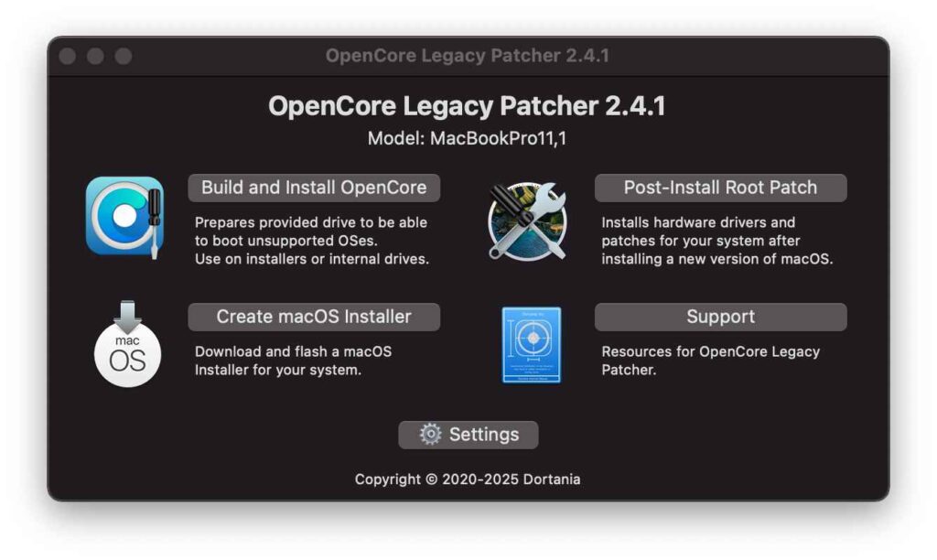Image resolution: width=937 pixels, height=560 pixels.
Task: Click the OpenCore Legacy Patcher heading
Action: (x=468, y=105)
